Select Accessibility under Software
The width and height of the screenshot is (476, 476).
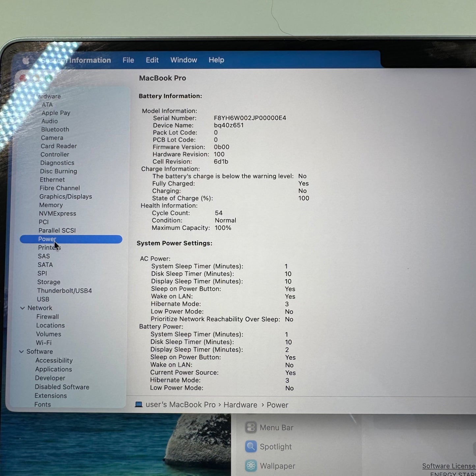(x=54, y=360)
